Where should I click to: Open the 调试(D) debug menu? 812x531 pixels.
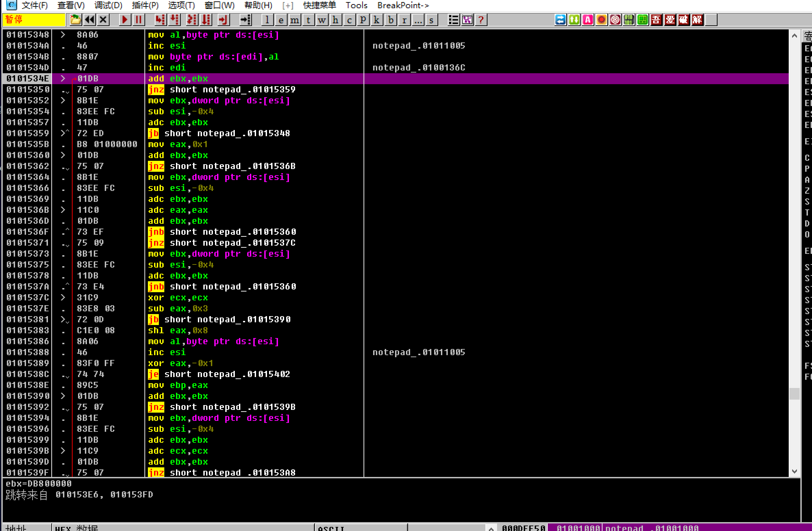(x=108, y=5)
